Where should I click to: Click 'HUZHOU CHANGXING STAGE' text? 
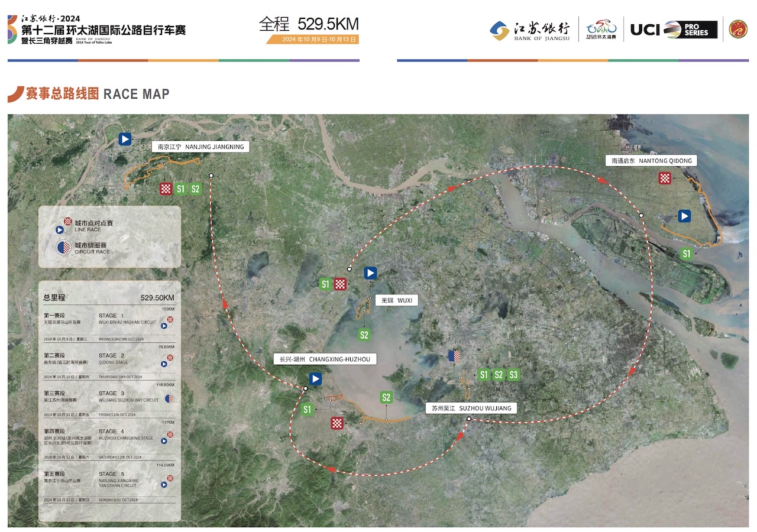tap(126, 439)
